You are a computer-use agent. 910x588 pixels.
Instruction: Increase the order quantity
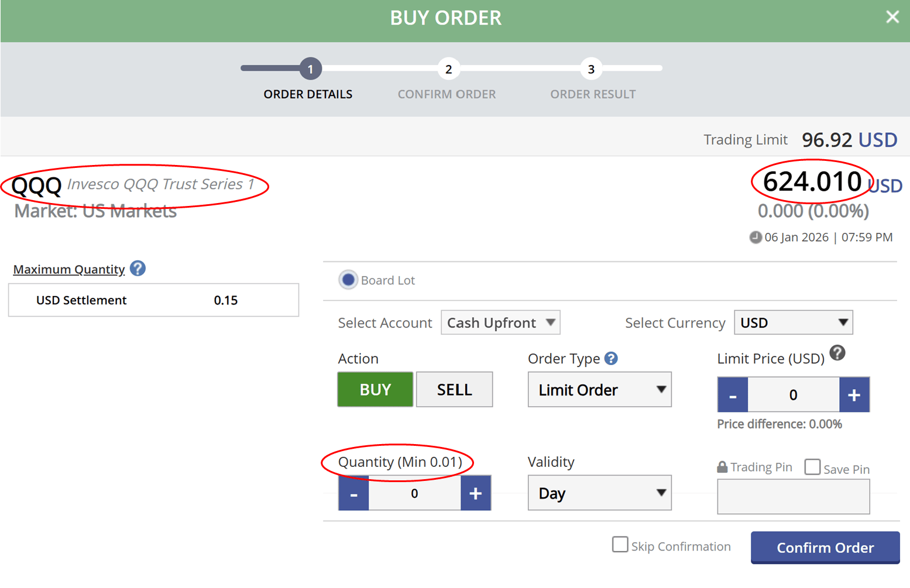point(476,493)
